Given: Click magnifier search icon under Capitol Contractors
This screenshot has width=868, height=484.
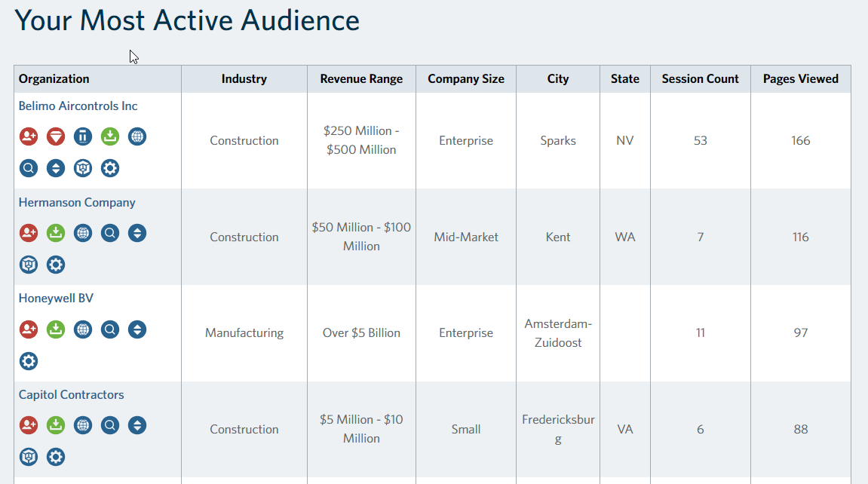Looking at the screenshot, I should (110, 425).
